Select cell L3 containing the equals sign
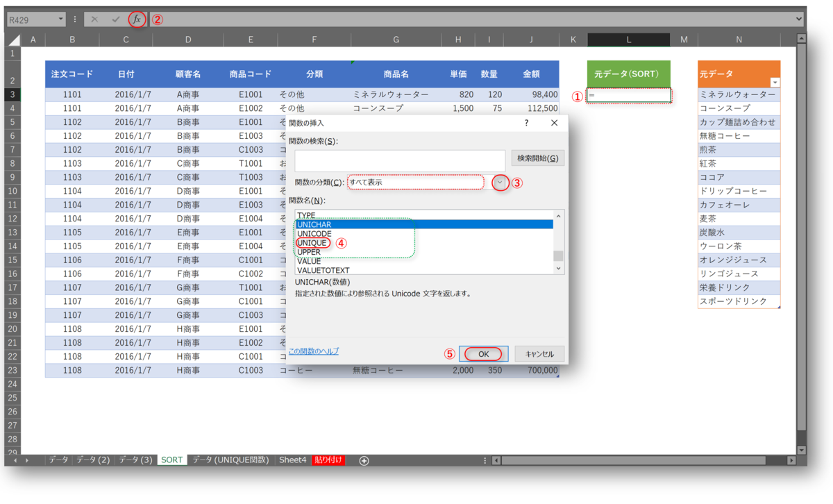Viewport: 833px width, 504px height. (629, 95)
